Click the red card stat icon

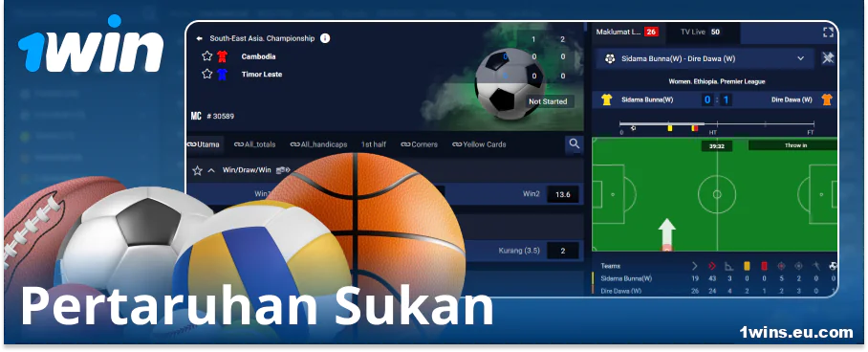[x=764, y=266]
